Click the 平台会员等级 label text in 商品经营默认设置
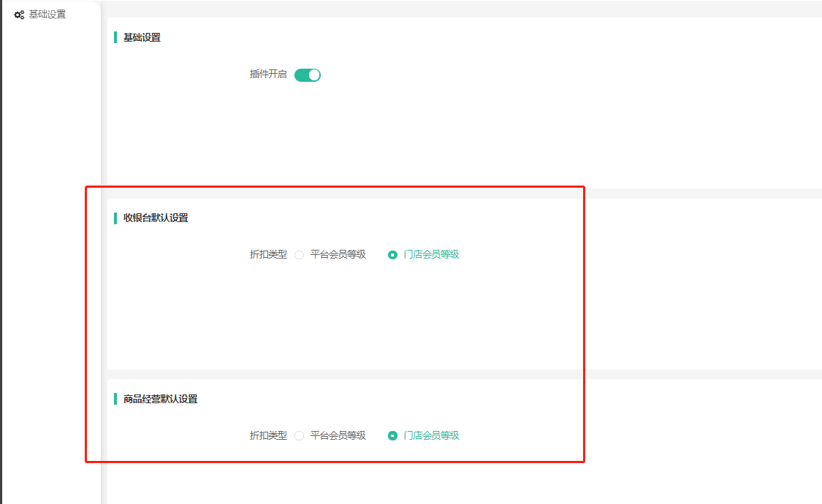 coord(338,436)
